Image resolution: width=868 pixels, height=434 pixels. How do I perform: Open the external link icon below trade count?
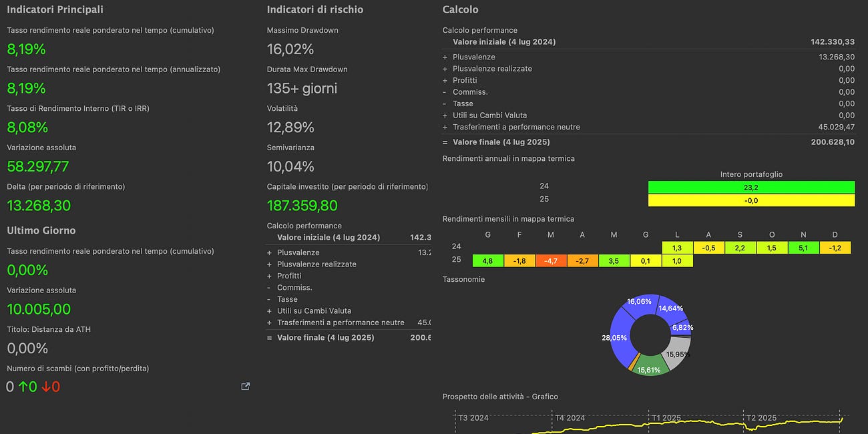tap(245, 386)
